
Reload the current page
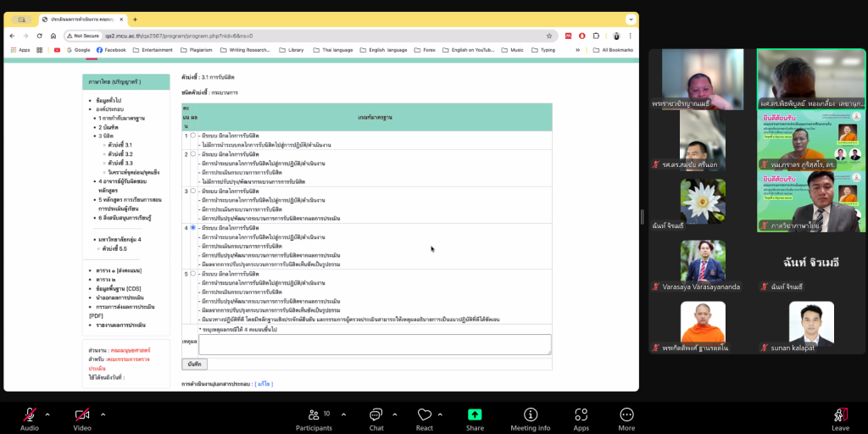(39, 36)
